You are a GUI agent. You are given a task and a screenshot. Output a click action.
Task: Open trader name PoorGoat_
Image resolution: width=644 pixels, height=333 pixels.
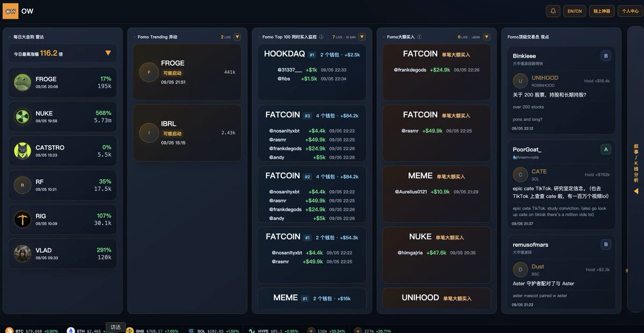tap(527, 149)
